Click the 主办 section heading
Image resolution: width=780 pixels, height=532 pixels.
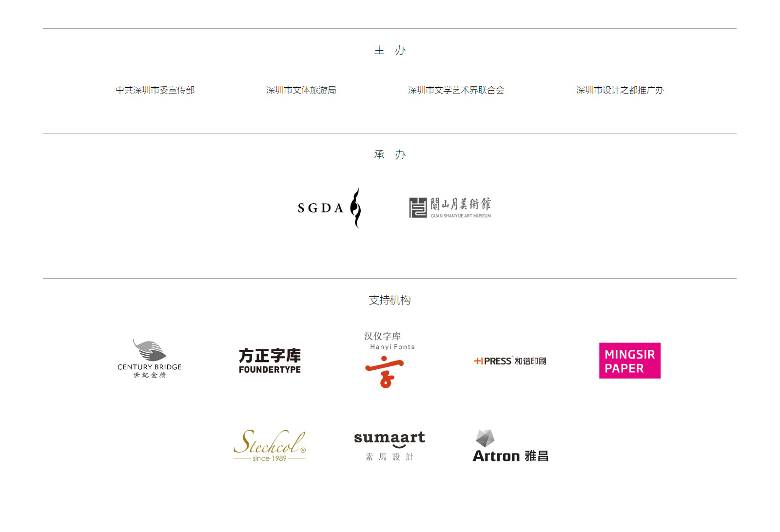[390, 50]
